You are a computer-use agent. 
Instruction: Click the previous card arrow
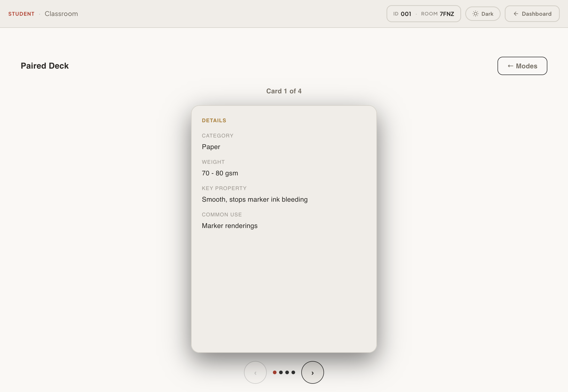[255, 372]
